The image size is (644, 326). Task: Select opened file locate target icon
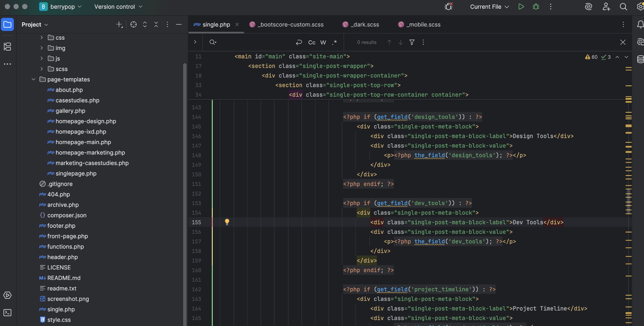pos(133,25)
